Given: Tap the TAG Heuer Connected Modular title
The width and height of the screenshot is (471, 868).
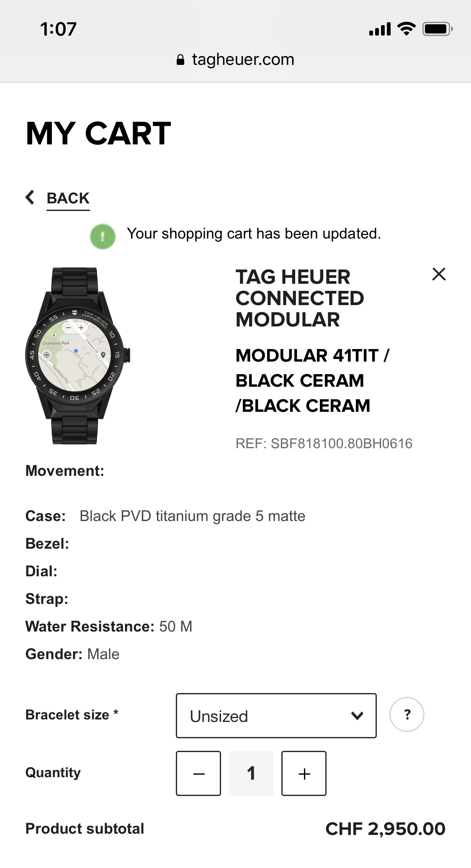Looking at the screenshot, I should coord(300,298).
